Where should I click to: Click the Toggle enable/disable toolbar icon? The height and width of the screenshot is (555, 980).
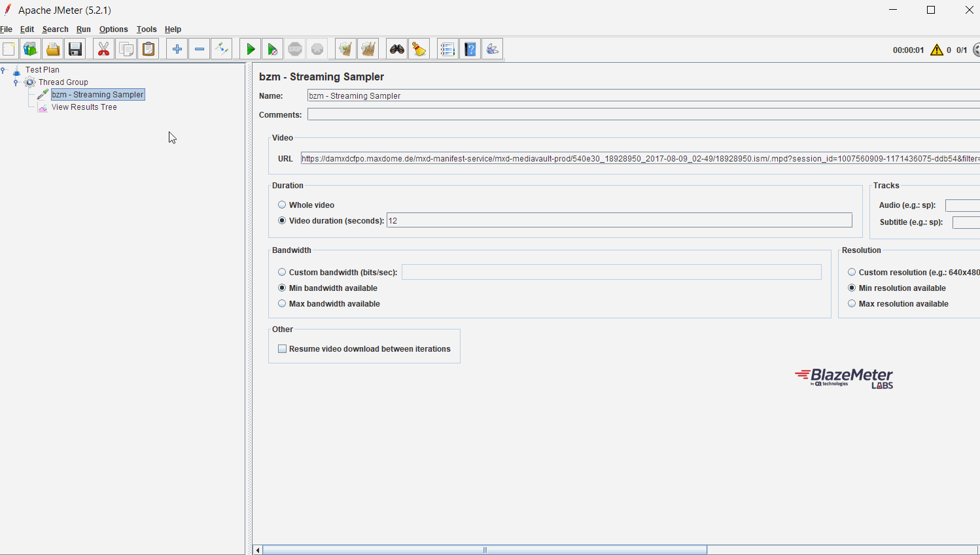tap(222, 49)
